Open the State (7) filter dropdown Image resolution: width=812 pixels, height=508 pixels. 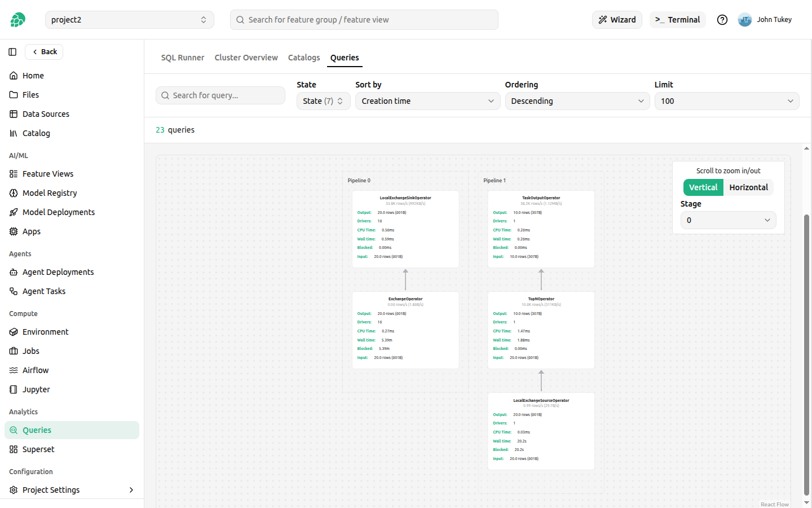pyautogui.click(x=324, y=101)
